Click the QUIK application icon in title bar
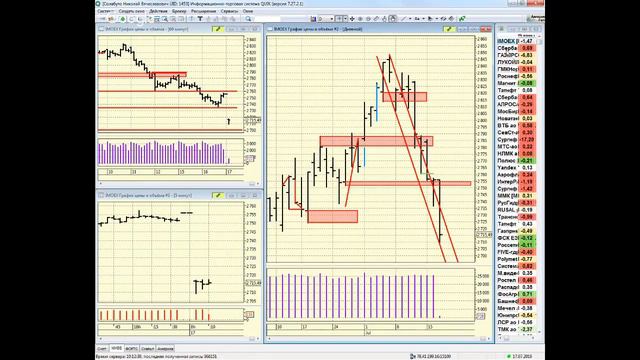The height and width of the screenshot is (360, 640). pyautogui.click(x=98, y=4)
